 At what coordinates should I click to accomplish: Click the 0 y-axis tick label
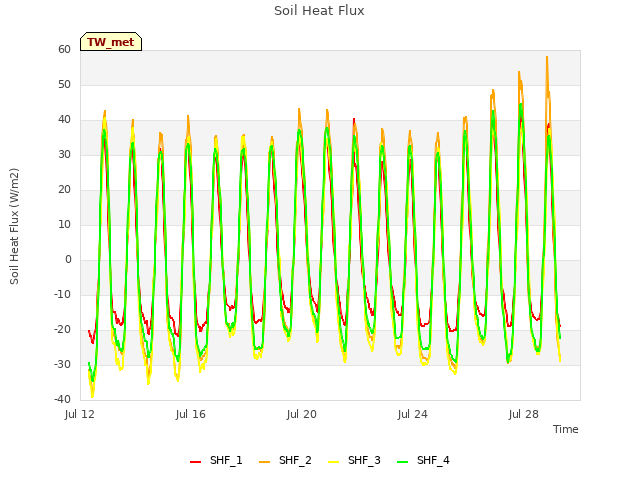(68, 260)
